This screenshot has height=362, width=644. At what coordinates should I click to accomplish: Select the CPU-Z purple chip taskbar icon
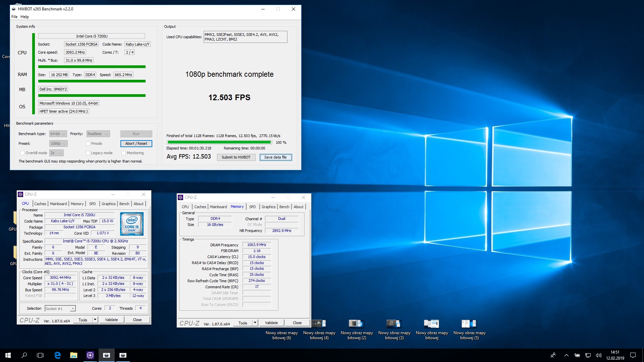click(90, 355)
